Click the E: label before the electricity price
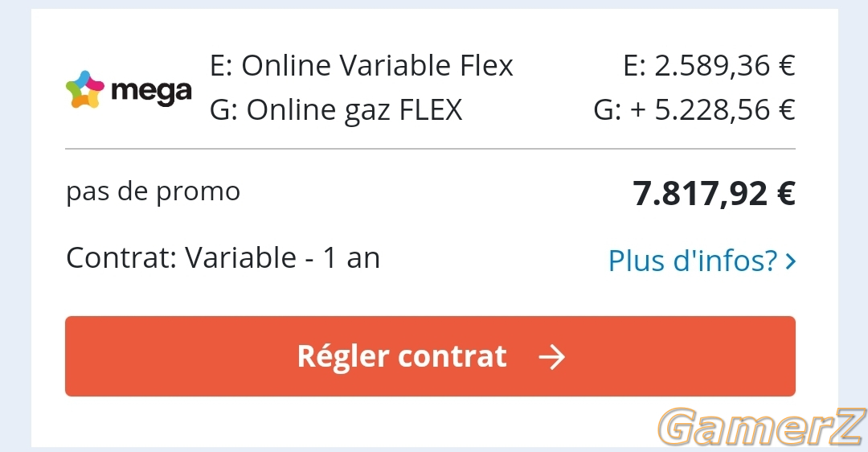The height and width of the screenshot is (452, 868). pos(634,66)
